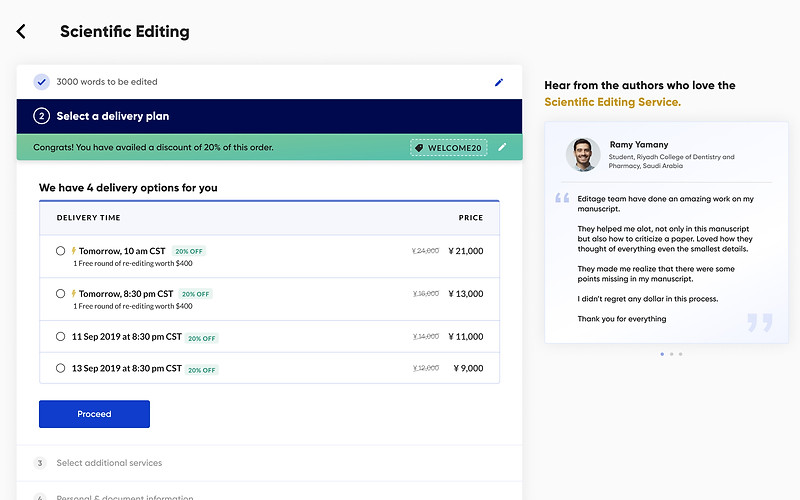
Task: Click the 20% OFF badge on 13 Sep row
Action: [x=202, y=370]
